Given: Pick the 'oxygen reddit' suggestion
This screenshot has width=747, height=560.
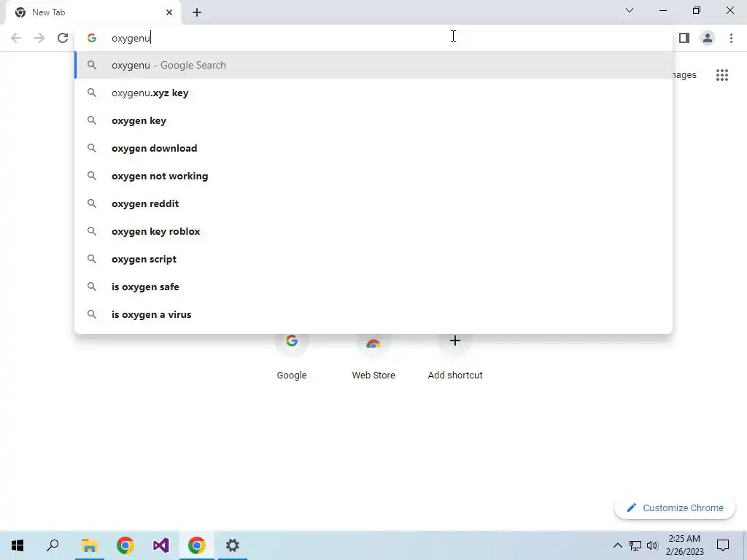Looking at the screenshot, I should [373, 203].
